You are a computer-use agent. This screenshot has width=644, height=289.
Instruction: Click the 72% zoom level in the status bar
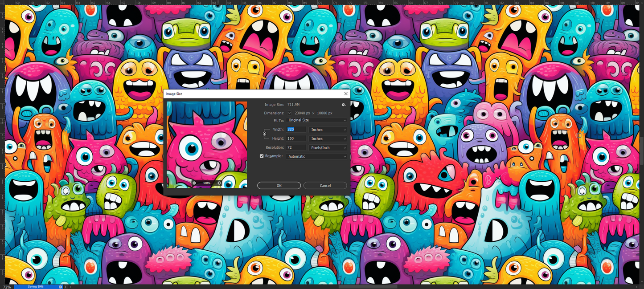[x=5, y=286]
